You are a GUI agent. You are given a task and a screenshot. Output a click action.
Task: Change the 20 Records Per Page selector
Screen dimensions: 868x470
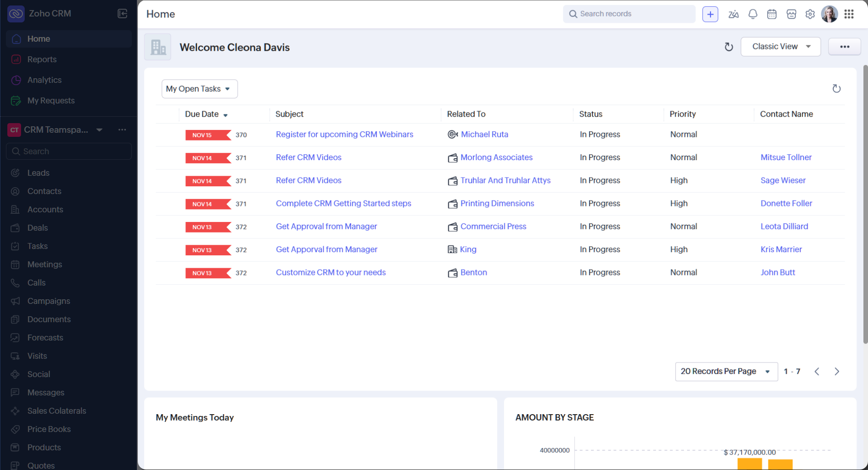(x=726, y=371)
